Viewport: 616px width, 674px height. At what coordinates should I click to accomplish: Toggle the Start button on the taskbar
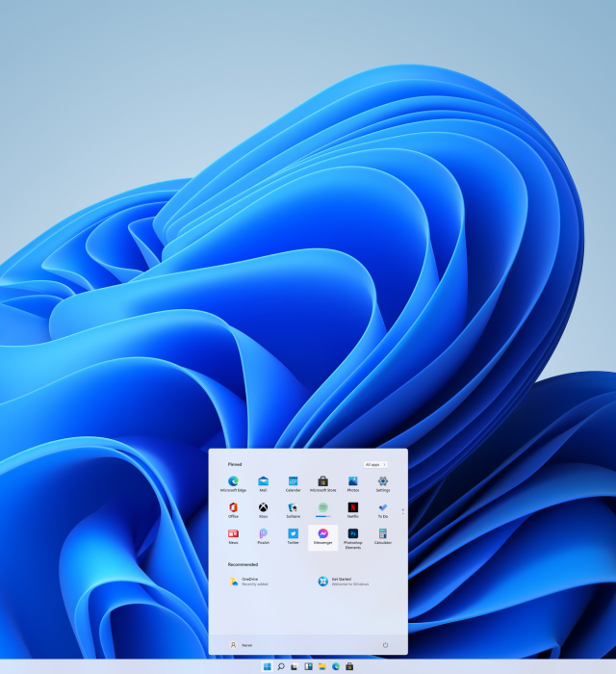pyautogui.click(x=267, y=666)
